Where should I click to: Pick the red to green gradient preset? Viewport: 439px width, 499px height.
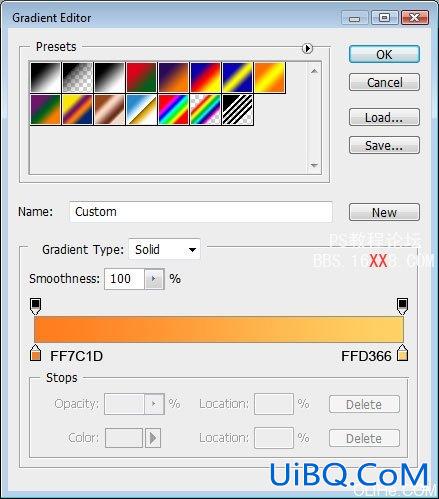click(x=141, y=77)
